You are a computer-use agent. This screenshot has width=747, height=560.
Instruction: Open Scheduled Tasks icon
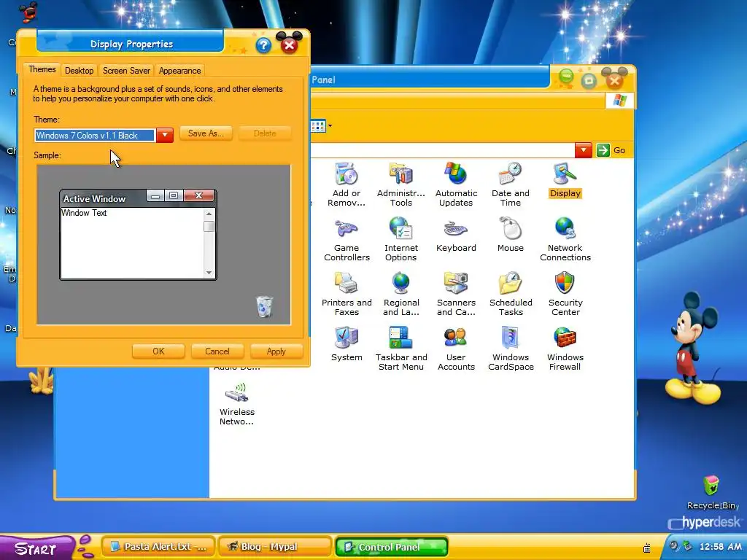(x=510, y=293)
